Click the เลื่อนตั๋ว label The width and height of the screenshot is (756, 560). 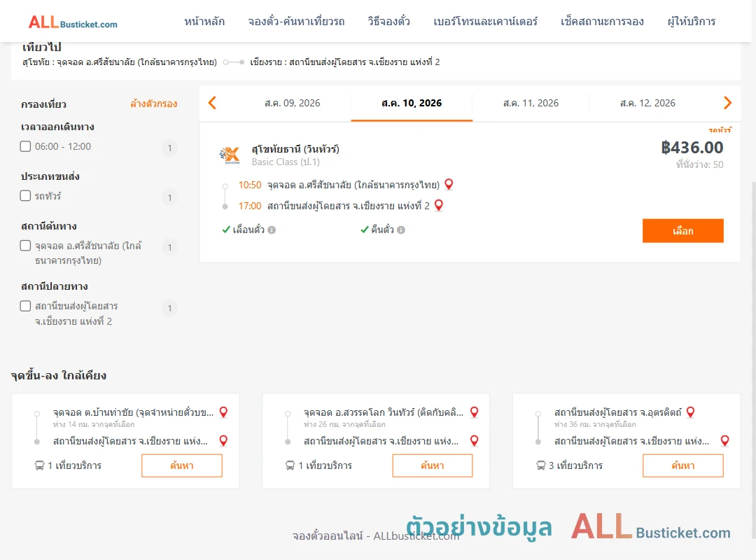coord(248,230)
